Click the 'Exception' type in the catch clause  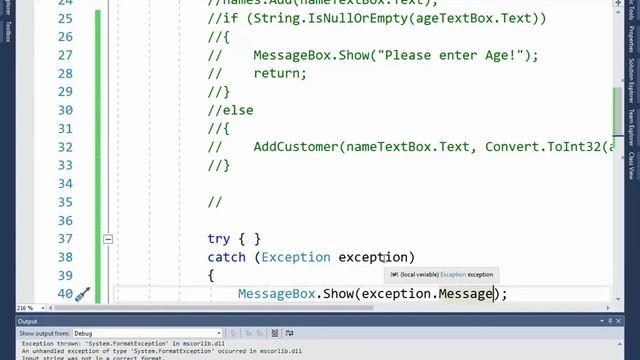(296, 257)
